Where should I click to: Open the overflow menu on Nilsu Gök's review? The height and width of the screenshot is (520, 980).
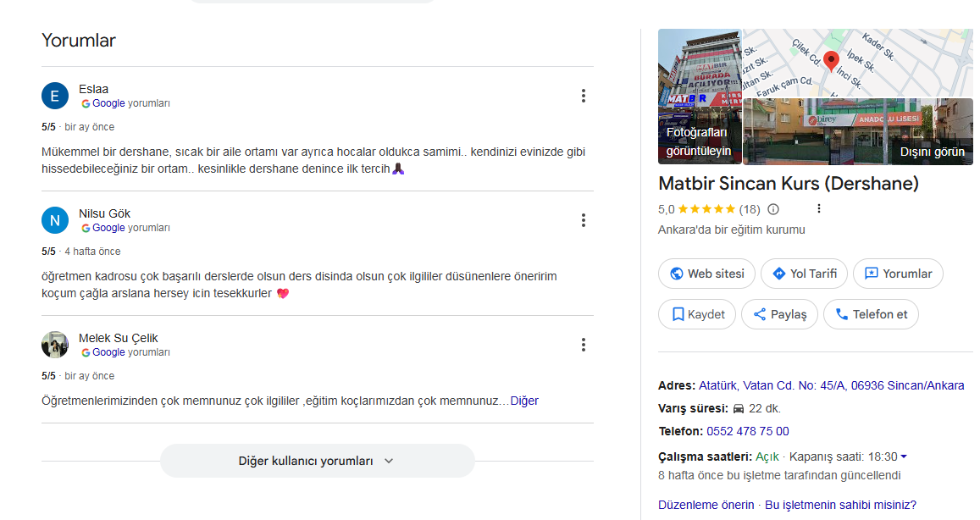(583, 220)
